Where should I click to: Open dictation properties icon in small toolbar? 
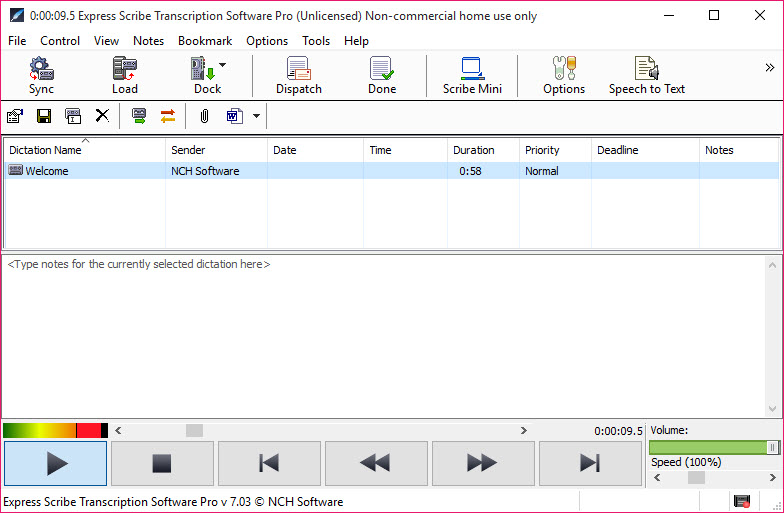[15, 116]
